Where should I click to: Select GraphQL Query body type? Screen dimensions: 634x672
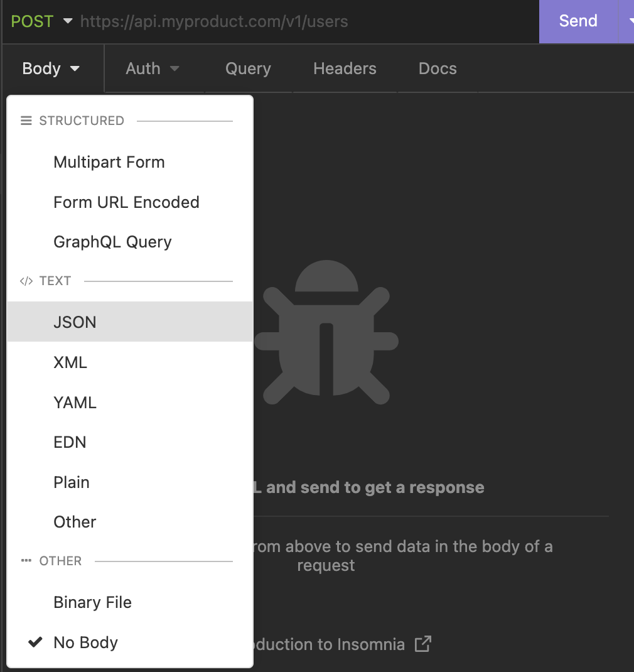tap(130, 242)
